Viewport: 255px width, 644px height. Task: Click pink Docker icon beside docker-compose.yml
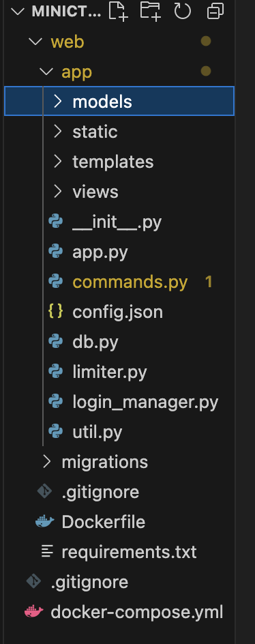click(x=33, y=612)
